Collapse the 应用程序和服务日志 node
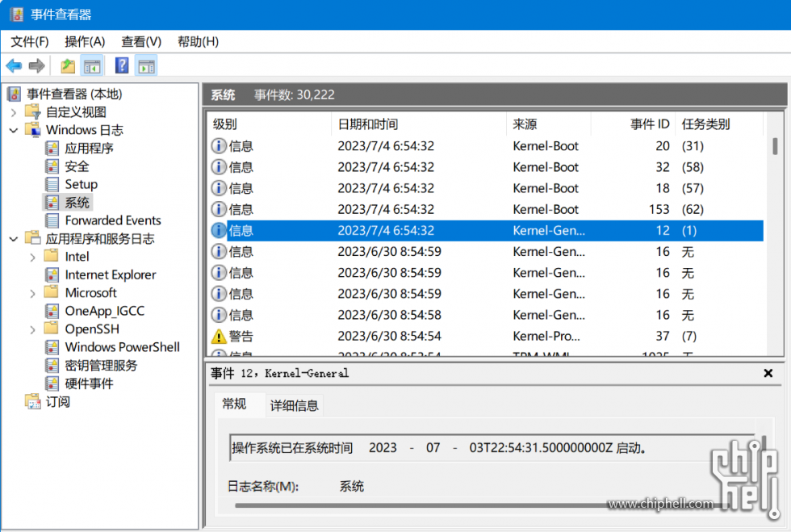Image resolution: width=791 pixels, height=532 pixels. pyautogui.click(x=15, y=239)
